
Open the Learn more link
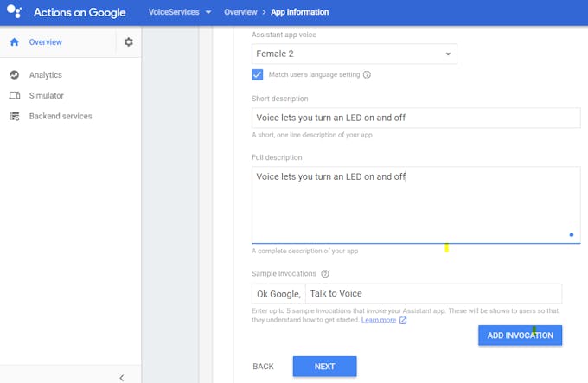379,320
